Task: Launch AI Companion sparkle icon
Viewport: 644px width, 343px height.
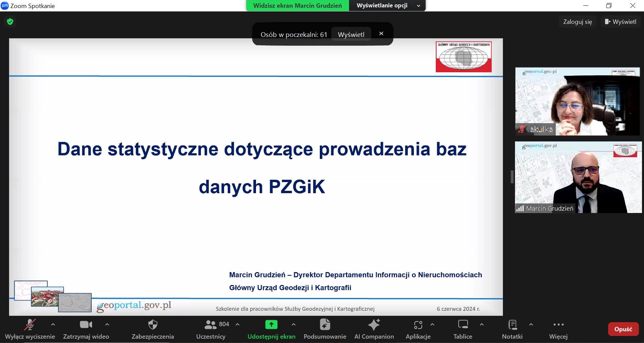Action: tap(374, 325)
